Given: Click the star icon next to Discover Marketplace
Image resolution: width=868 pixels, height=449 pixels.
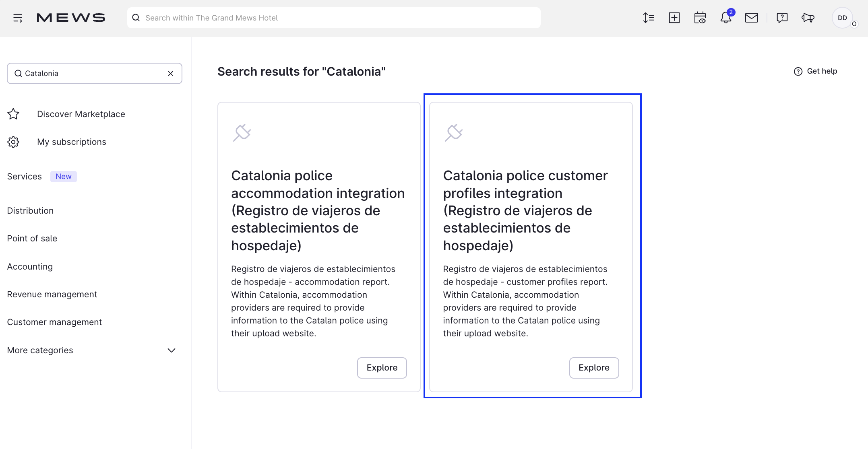Looking at the screenshot, I should click(x=13, y=114).
